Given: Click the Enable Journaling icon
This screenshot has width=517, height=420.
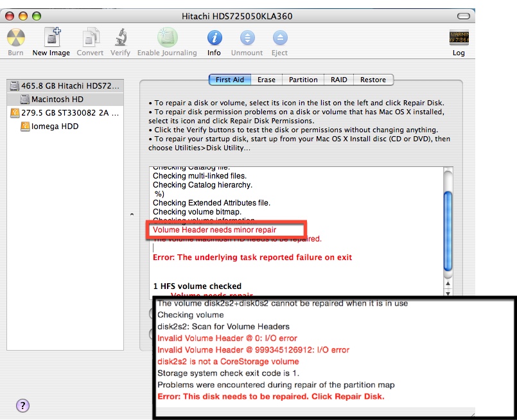Looking at the screenshot, I should pyautogui.click(x=167, y=38).
